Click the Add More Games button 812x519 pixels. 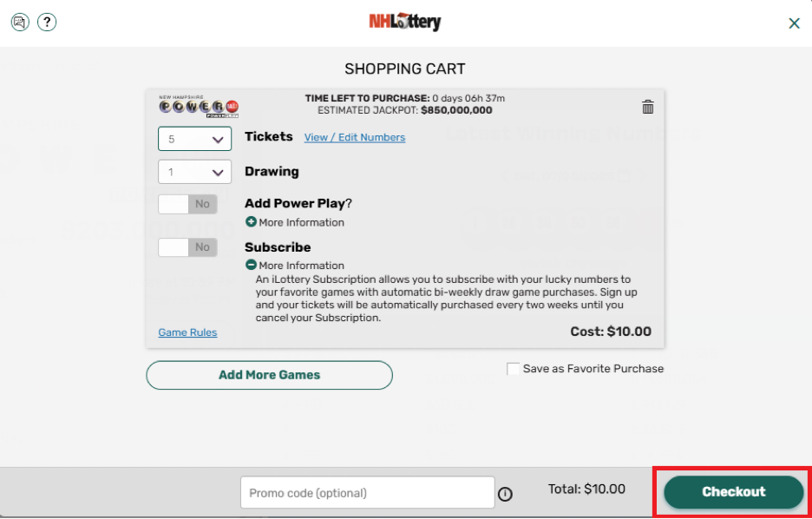[x=269, y=375]
